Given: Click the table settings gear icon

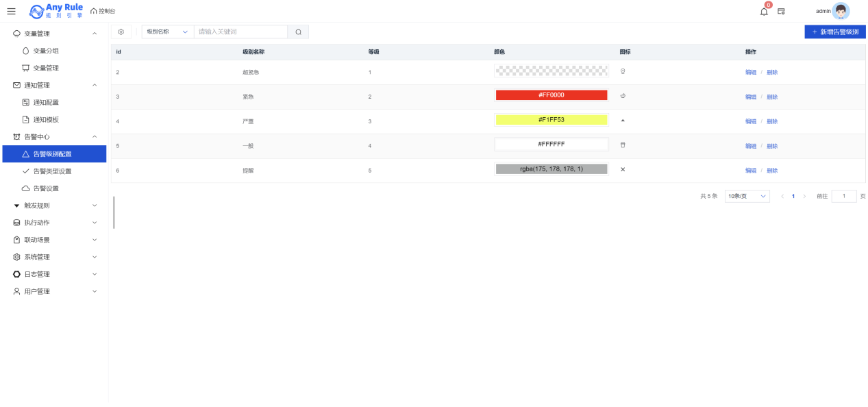Looking at the screenshot, I should click(121, 32).
